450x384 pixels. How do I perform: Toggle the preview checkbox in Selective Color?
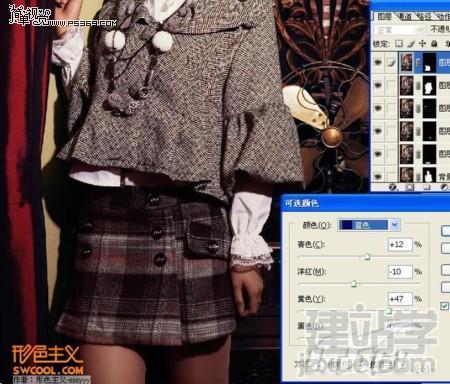[445, 306]
